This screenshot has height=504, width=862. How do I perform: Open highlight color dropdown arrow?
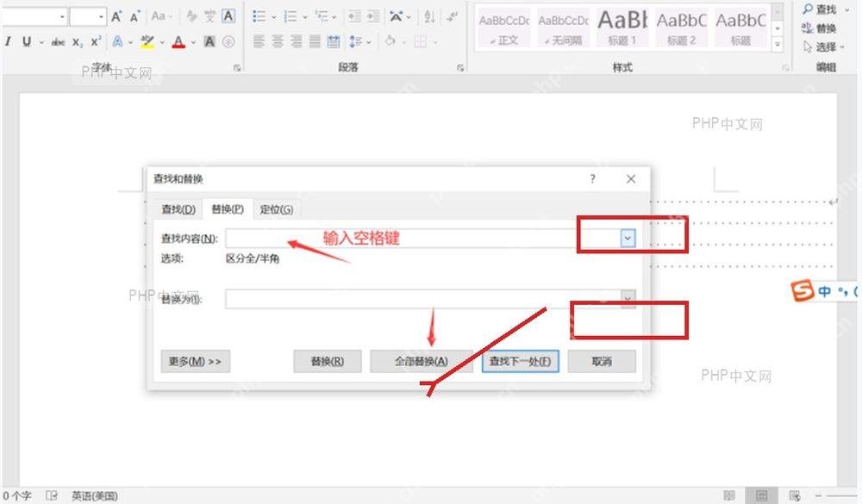pyautogui.click(x=161, y=41)
